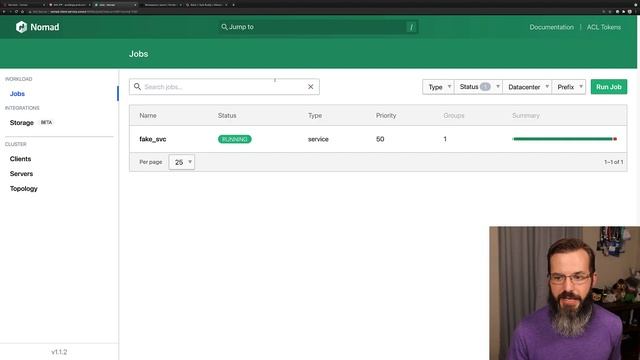
Task: Open Storage in sidebar
Action: [x=22, y=122]
